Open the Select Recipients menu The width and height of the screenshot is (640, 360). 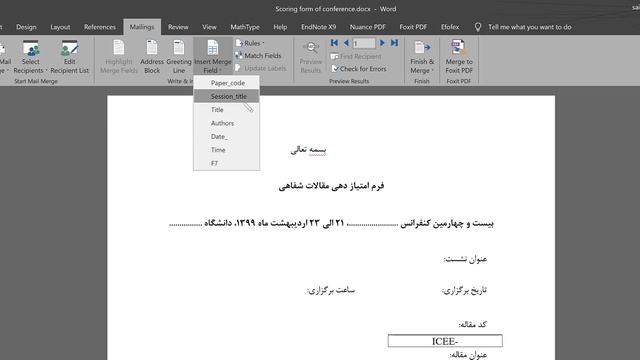30,57
